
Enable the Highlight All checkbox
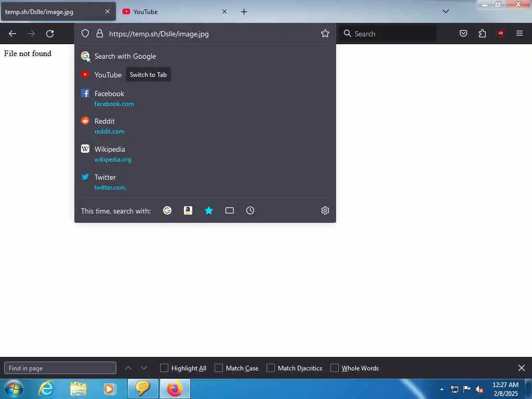164,368
